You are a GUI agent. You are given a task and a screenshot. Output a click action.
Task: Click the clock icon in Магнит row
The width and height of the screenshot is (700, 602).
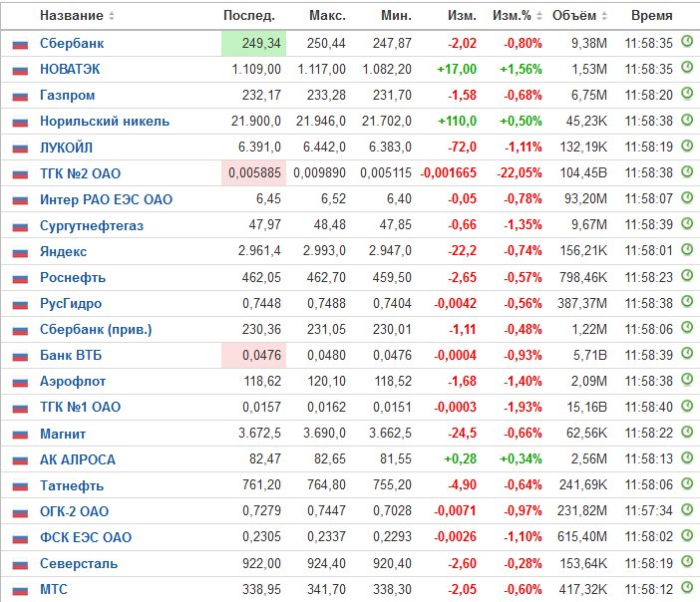coord(687,432)
